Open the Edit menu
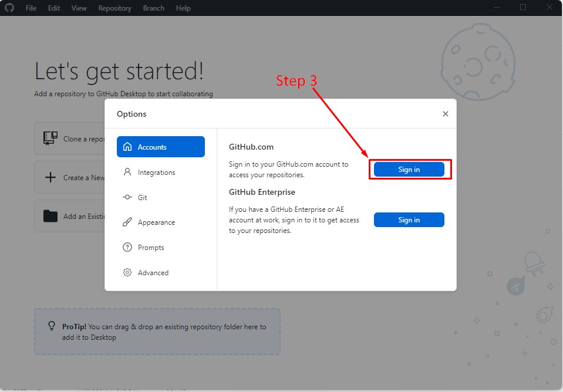 pos(54,8)
